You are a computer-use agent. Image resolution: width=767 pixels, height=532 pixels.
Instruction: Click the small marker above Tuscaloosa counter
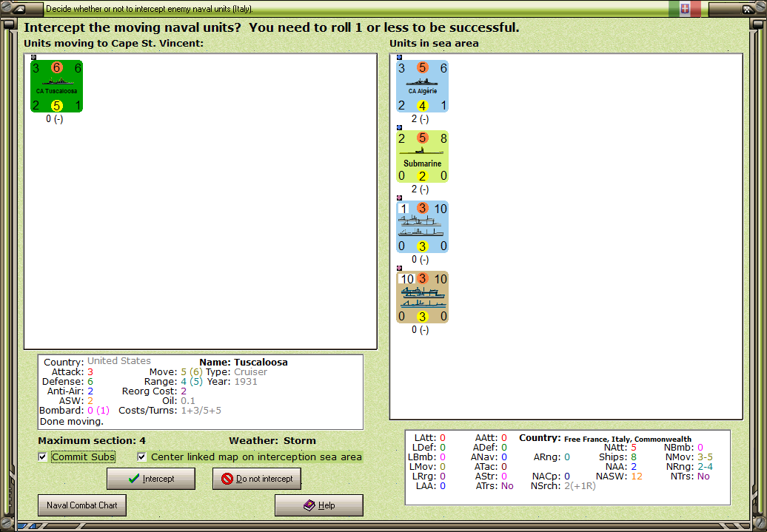tap(33, 57)
